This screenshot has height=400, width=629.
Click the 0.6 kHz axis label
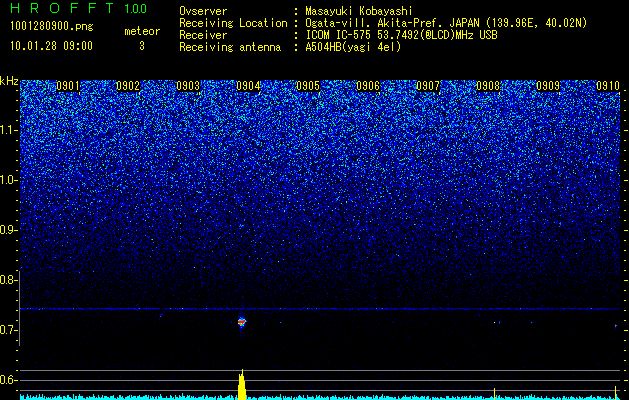(9, 380)
